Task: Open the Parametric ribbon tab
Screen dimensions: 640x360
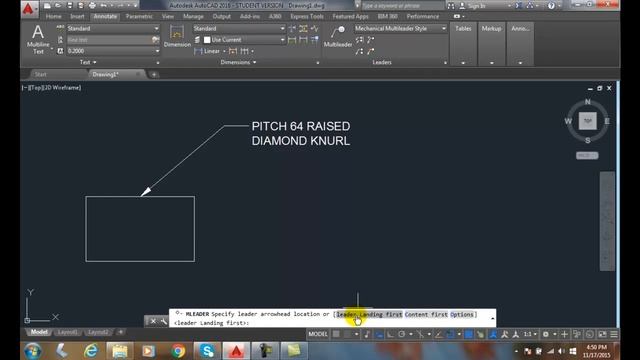Action: point(139,16)
